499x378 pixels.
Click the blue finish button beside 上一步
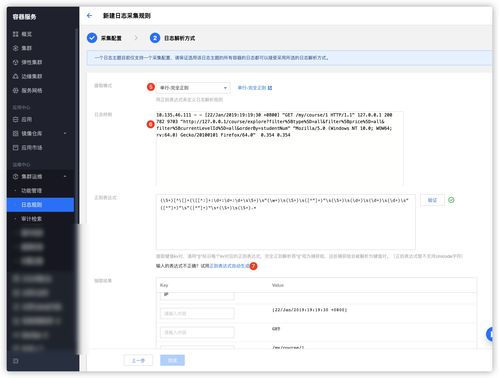pos(172,360)
